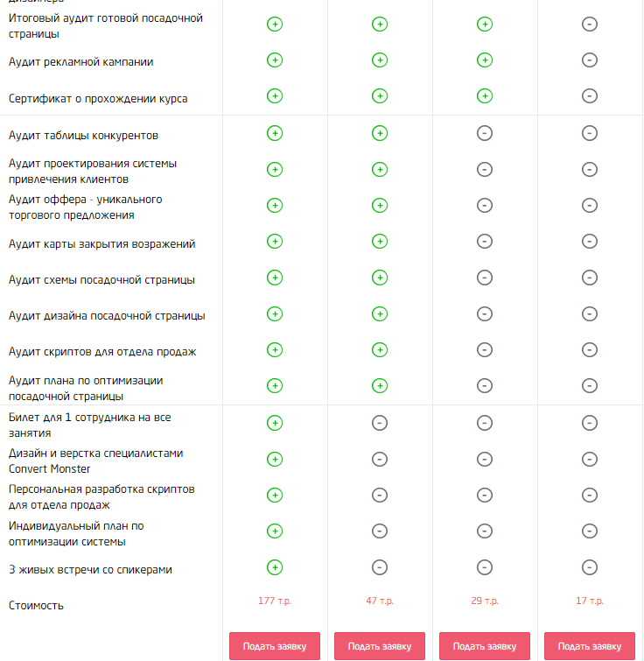The width and height of the screenshot is (644, 661).
Task: Click minus icon for "Аудит оффера", 29 т.р. plan
Action: pos(485,205)
